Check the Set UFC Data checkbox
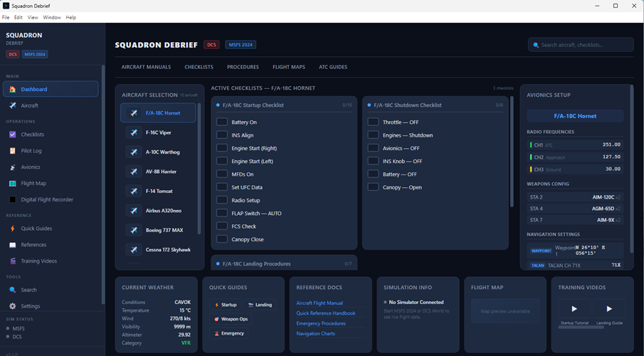This screenshot has height=356, width=644. coord(222,187)
